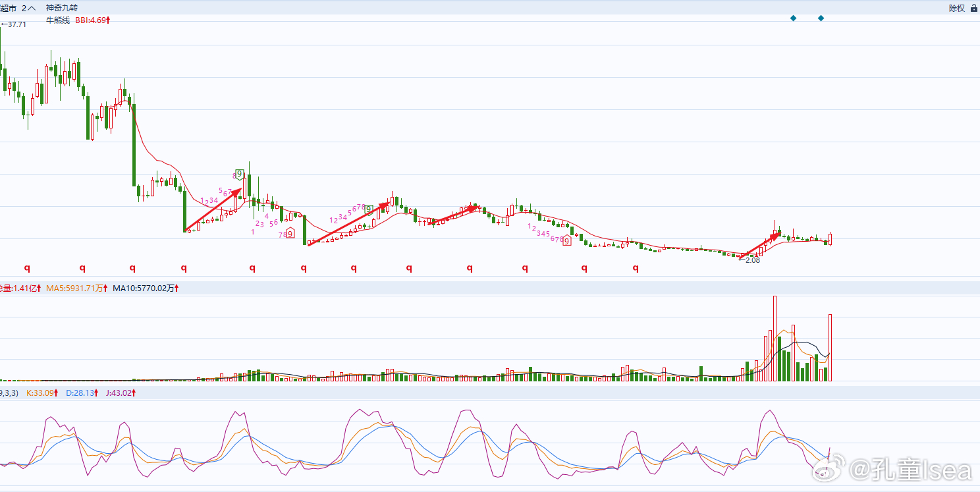Viewport: 980px width, 492px height.
Task: Click the tallest red volume bar
Action: (775, 338)
